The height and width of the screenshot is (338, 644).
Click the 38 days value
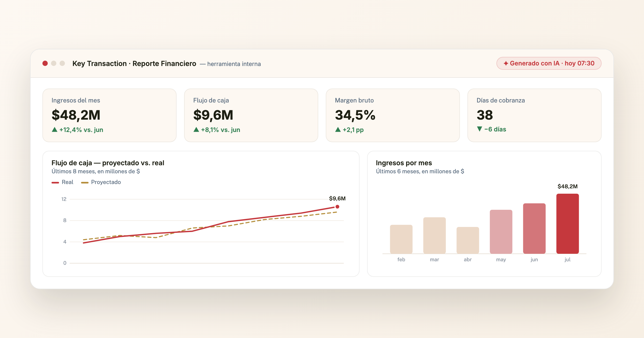485,115
